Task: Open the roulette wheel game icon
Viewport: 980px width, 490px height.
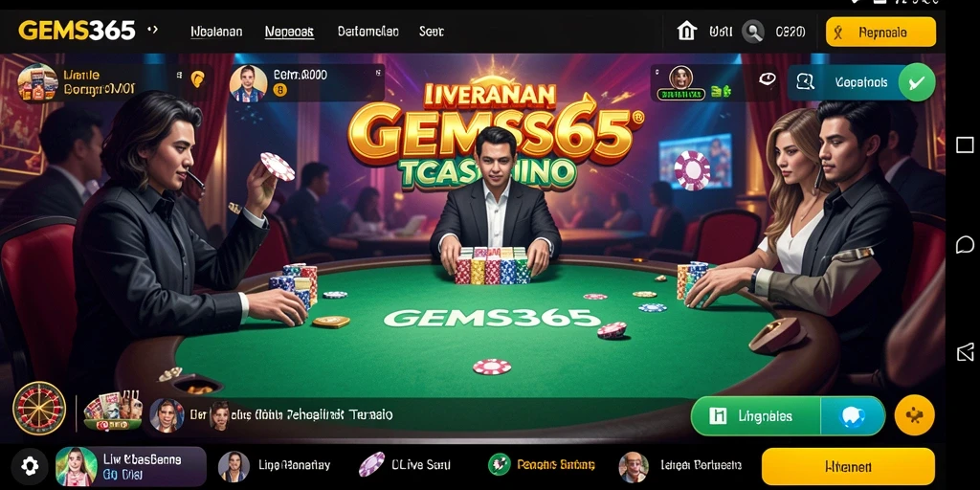Action: [38, 408]
